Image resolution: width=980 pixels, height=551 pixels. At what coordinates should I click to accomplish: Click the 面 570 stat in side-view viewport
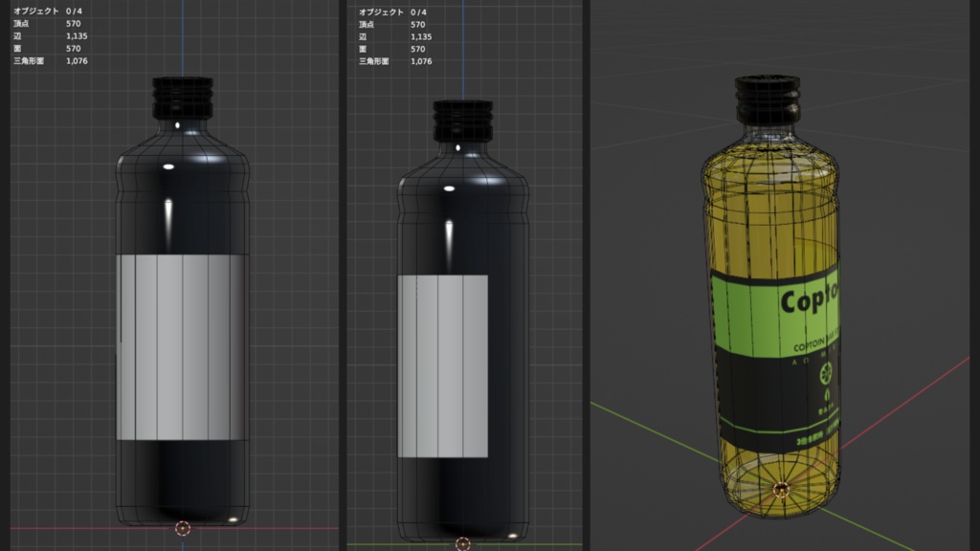pyautogui.click(x=391, y=50)
